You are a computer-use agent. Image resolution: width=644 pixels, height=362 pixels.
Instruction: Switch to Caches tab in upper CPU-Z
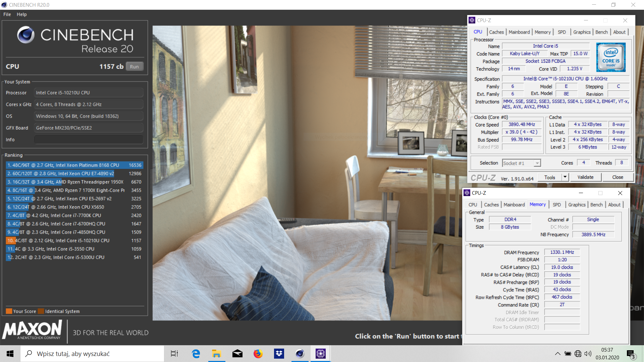pos(496,32)
